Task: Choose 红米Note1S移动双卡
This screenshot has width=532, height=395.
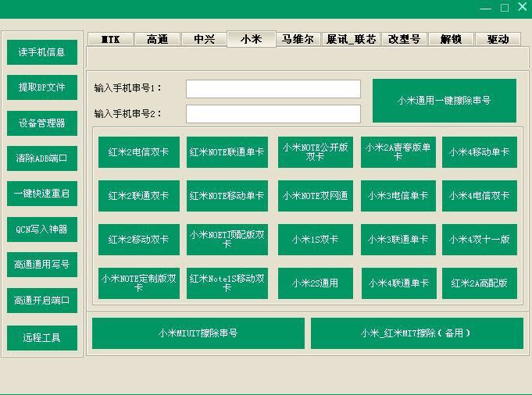Action: (227, 283)
